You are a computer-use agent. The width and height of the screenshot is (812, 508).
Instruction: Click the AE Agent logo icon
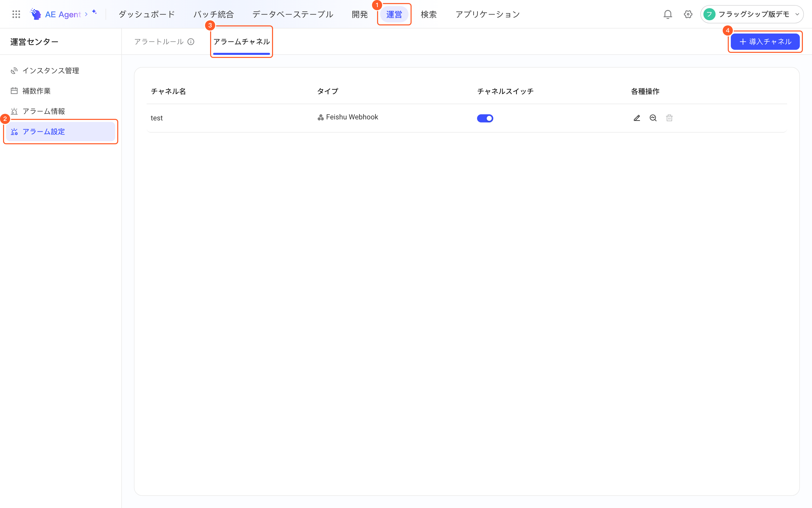coord(36,14)
